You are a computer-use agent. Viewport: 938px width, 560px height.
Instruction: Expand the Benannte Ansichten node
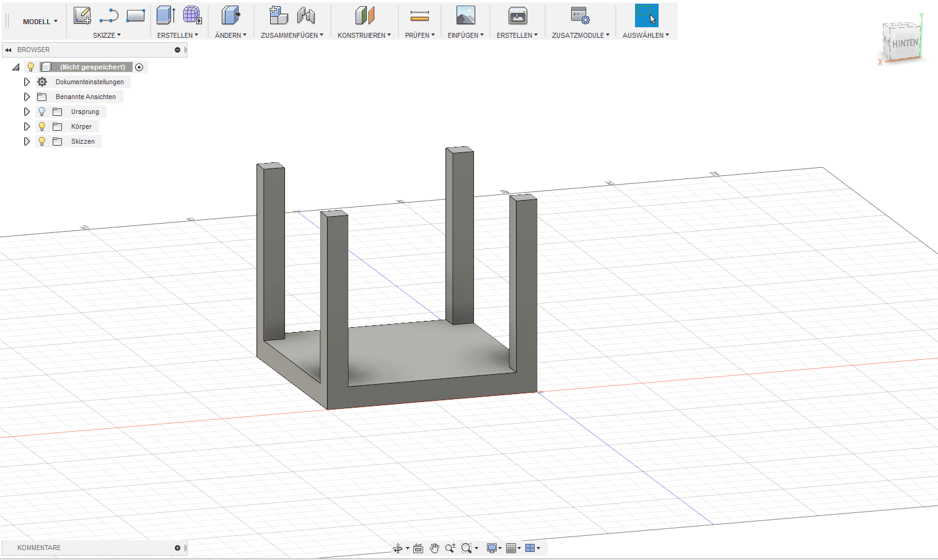coord(27,97)
